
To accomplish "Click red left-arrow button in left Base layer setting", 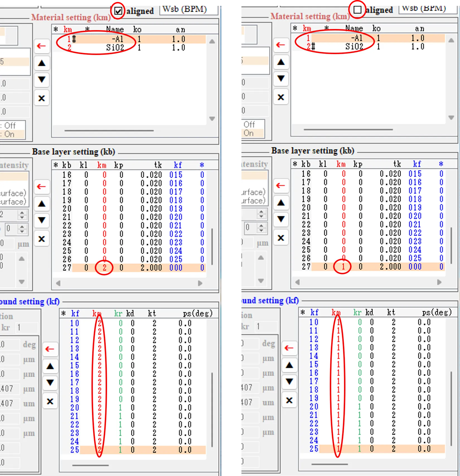I will coord(42,186).
